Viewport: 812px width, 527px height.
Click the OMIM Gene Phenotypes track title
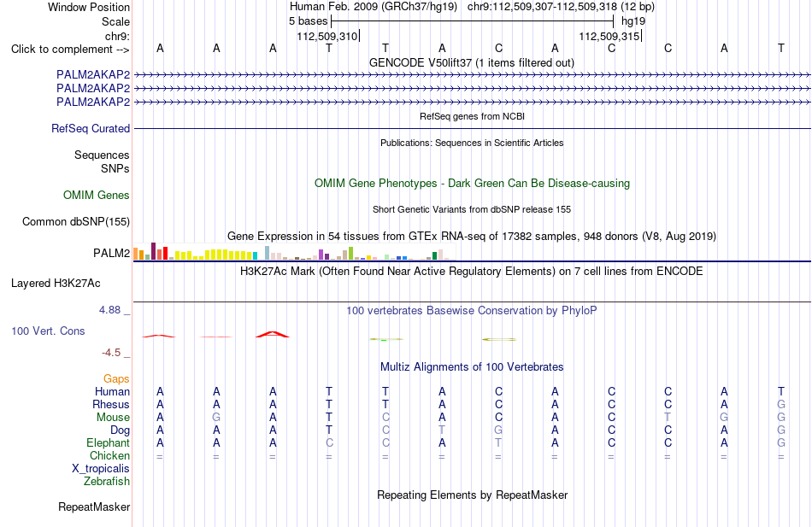(x=473, y=184)
